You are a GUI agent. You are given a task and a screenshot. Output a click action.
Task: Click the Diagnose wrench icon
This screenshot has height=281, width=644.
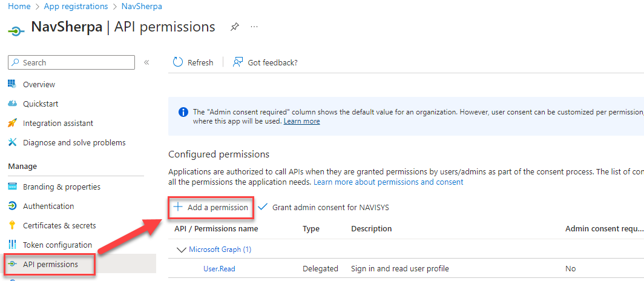12,142
